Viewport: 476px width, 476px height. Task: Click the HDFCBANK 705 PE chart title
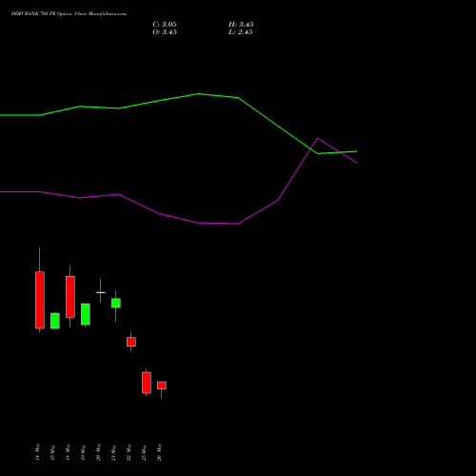pyautogui.click(x=69, y=14)
